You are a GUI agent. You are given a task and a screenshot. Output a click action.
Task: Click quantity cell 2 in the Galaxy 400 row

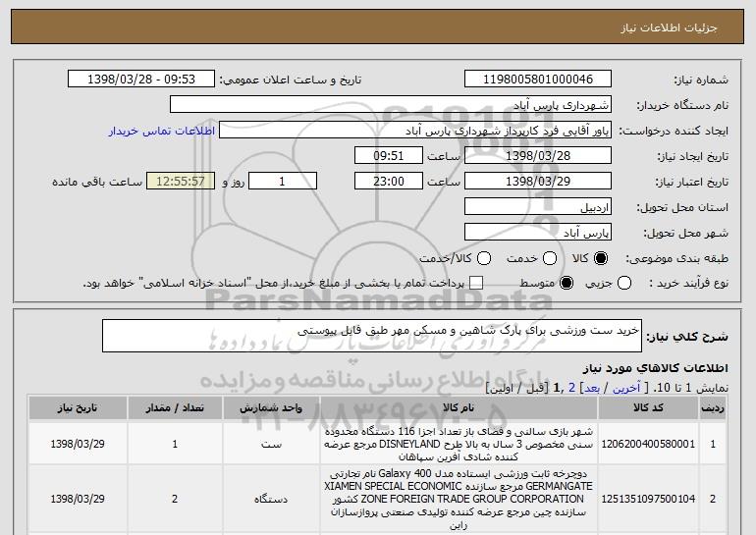point(175,499)
